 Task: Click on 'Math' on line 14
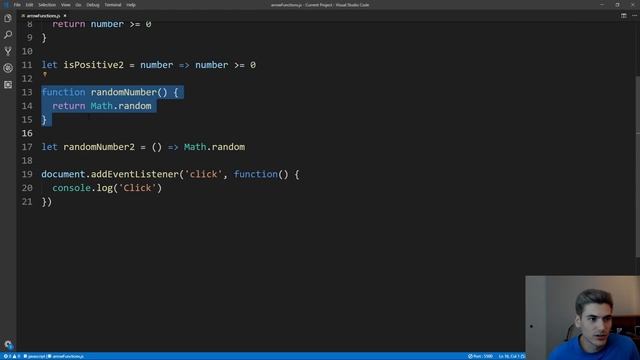point(102,106)
